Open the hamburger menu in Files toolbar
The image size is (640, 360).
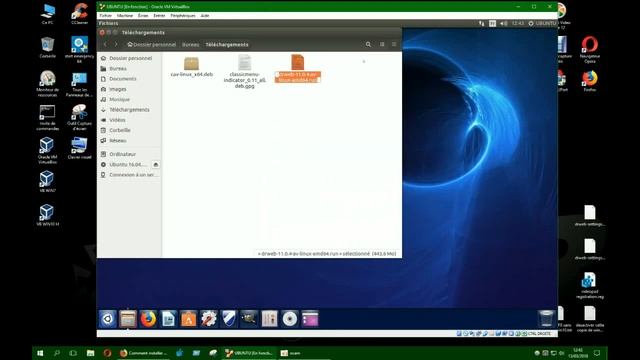394,44
